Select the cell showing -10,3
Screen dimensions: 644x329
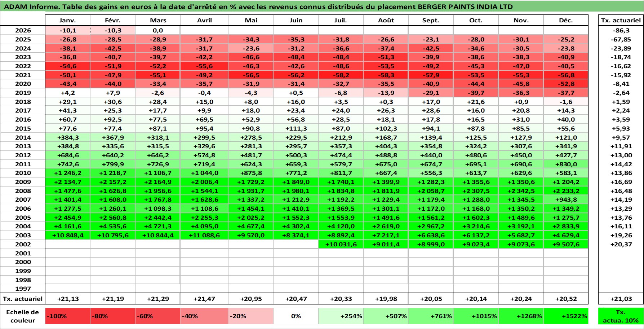coord(112,30)
